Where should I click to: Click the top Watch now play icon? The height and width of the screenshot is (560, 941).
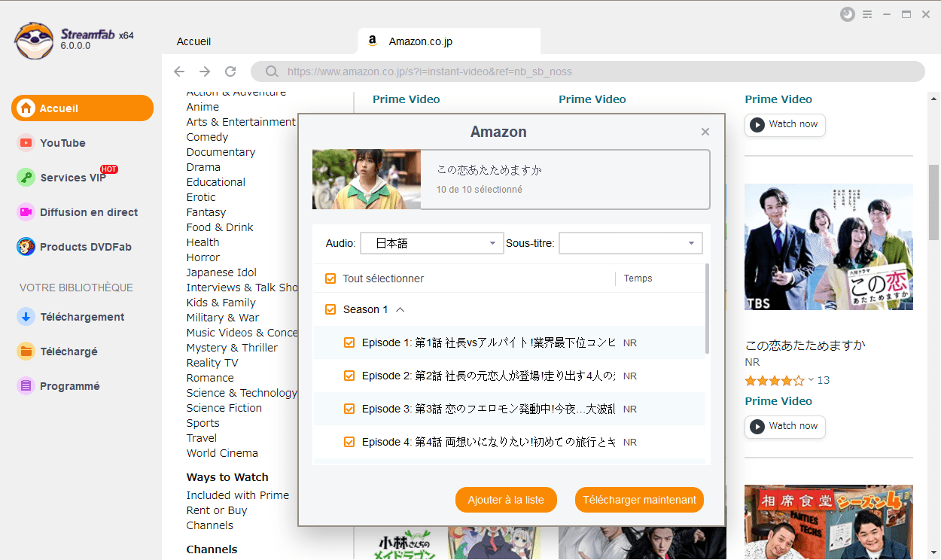[757, 124]
